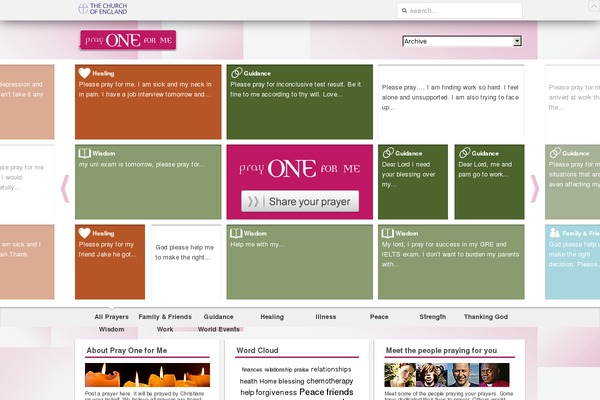600x400 pixels.
Task: Click the link icon on inconclusive test Guidance card
Action: [x=236, y=73]
